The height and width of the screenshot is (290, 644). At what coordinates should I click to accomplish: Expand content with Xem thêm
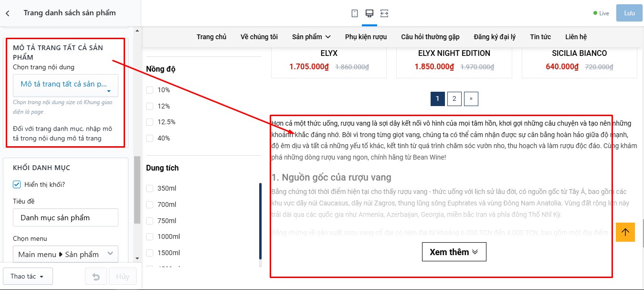tap(454, 252)
